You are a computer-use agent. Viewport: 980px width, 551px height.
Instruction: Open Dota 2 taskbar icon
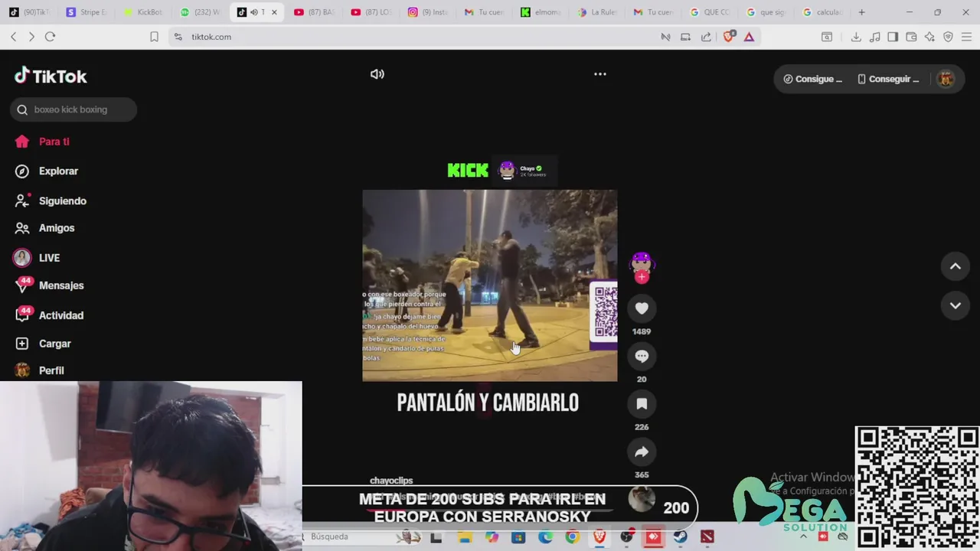[x=707, y=537]
